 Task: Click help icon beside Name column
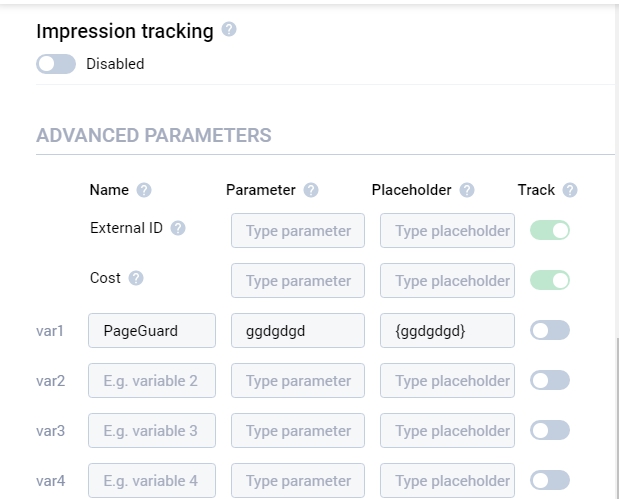[144, 190]
